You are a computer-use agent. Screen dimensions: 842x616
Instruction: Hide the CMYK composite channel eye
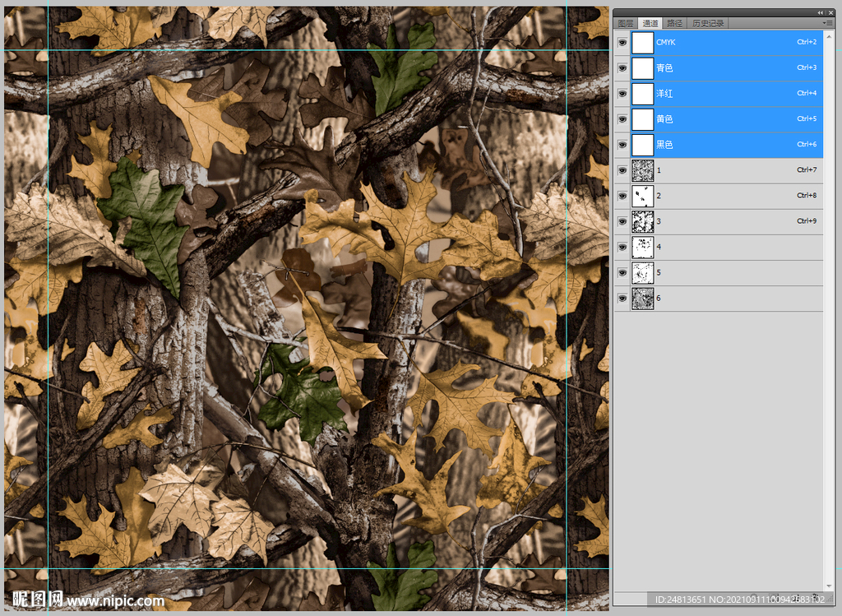tap(622, 43)
